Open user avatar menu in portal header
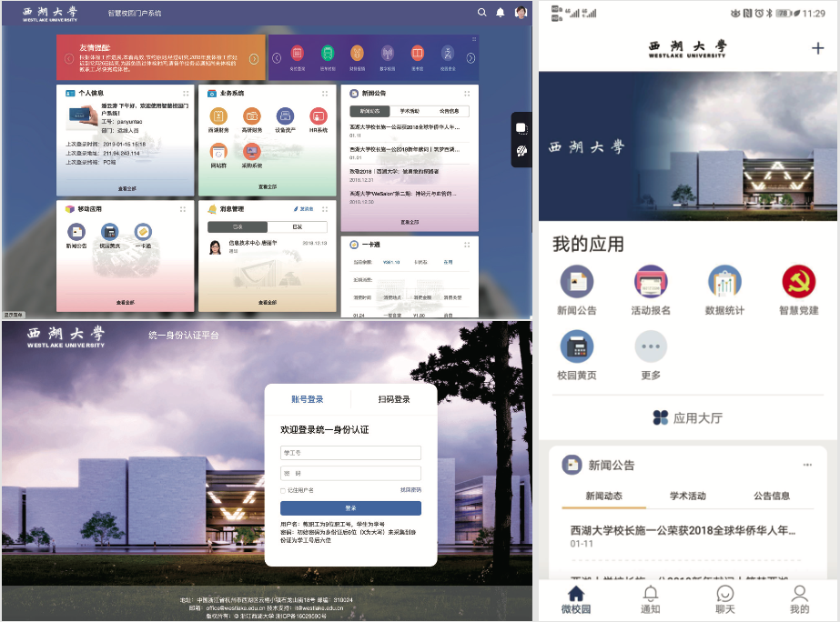This screenshot has height=622, width=840. [521, 12]
